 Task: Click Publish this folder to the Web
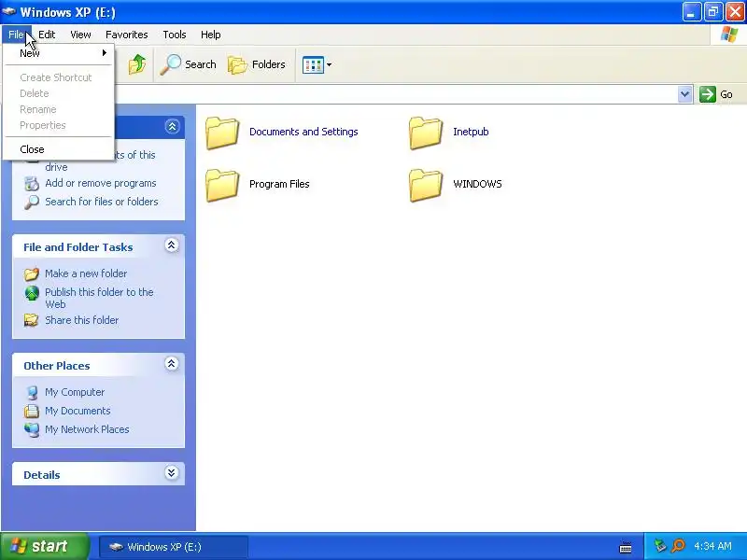[99, 298]
